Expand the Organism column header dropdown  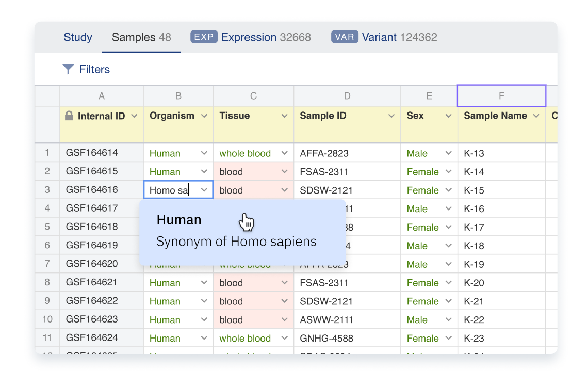coord(204,116)
